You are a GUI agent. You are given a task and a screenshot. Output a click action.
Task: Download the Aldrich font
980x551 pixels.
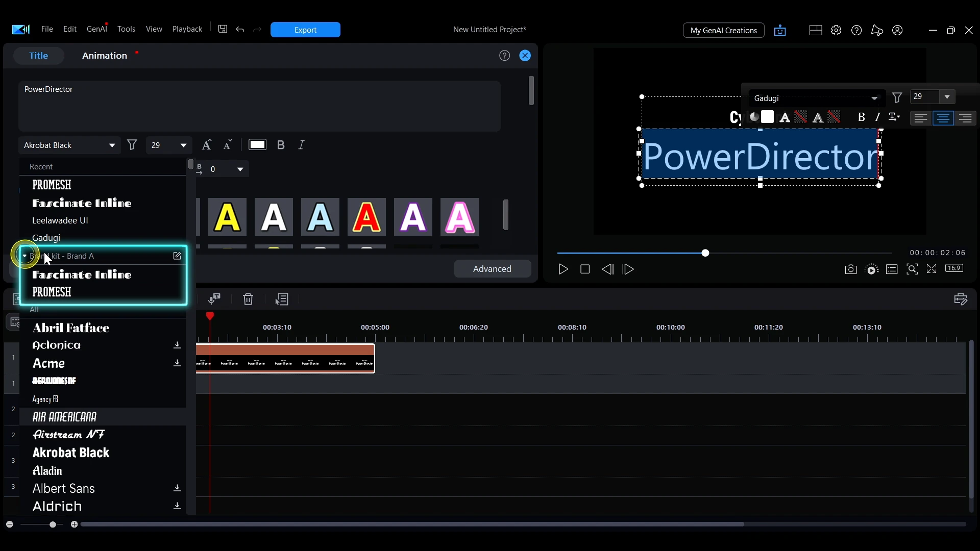(x=177, y=506)
